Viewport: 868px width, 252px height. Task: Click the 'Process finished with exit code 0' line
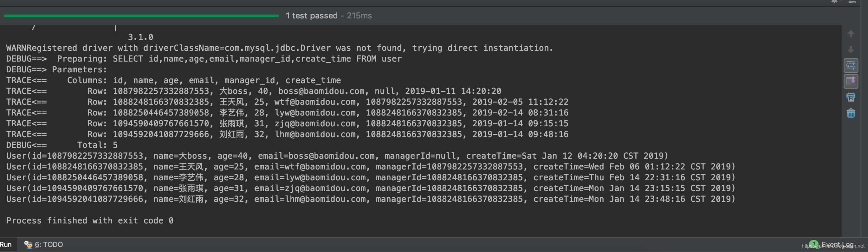tap(90, 221)
